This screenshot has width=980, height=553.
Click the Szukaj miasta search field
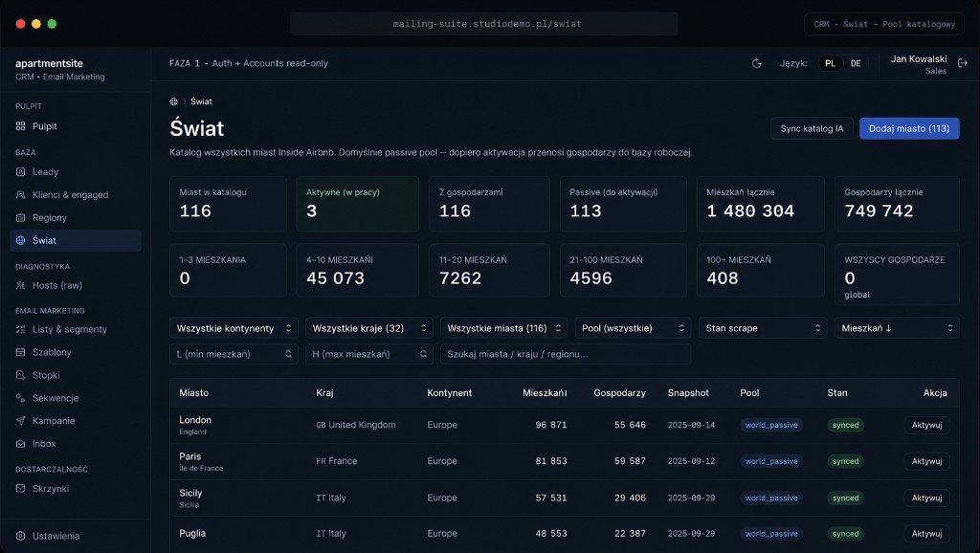[x=566, y=354]
